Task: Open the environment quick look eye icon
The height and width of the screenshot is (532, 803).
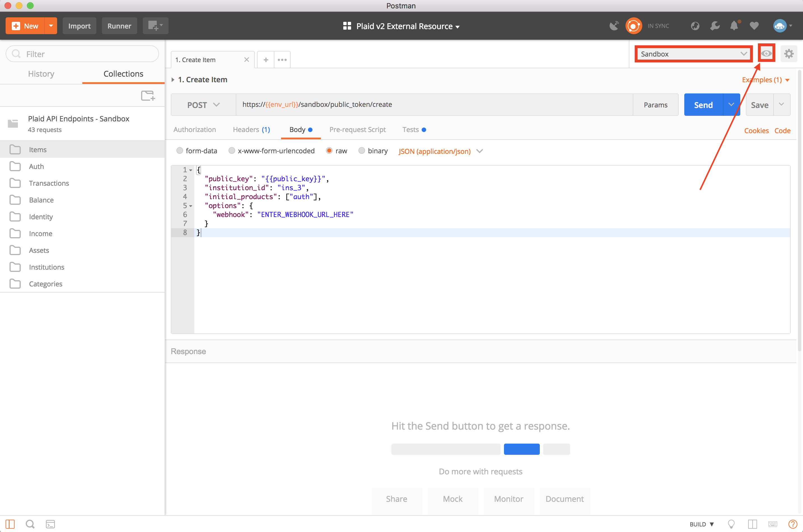Action: 766,53
